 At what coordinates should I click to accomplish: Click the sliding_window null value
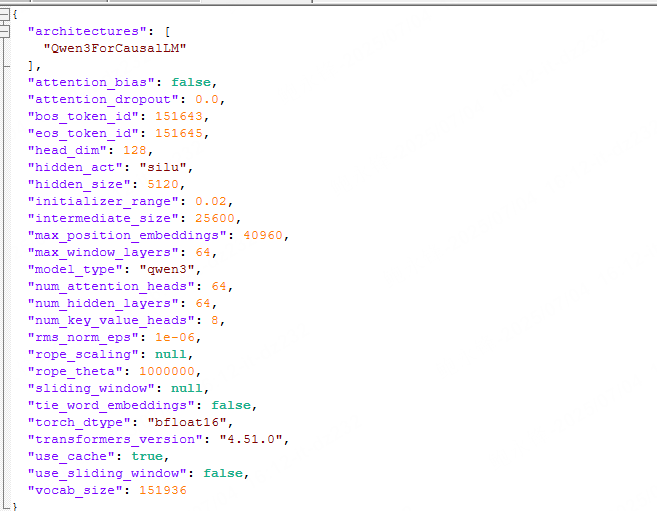[x=186, y=389]
